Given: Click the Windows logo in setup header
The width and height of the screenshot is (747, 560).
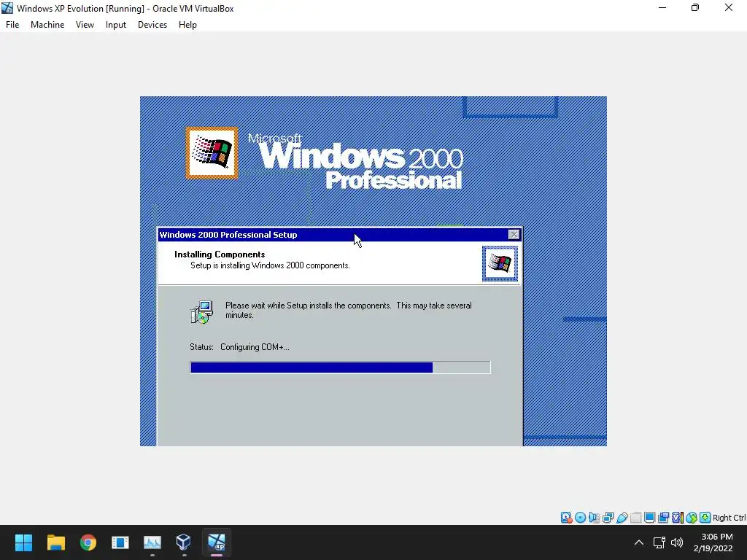Looking at the screenshot, I should [x=500, y=263].
